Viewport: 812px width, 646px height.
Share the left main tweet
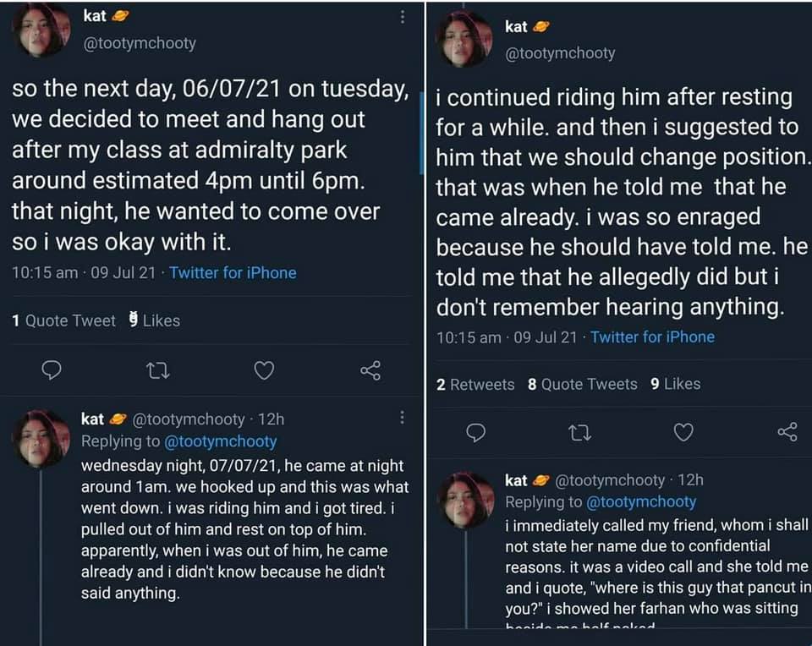tap(370, 370)
